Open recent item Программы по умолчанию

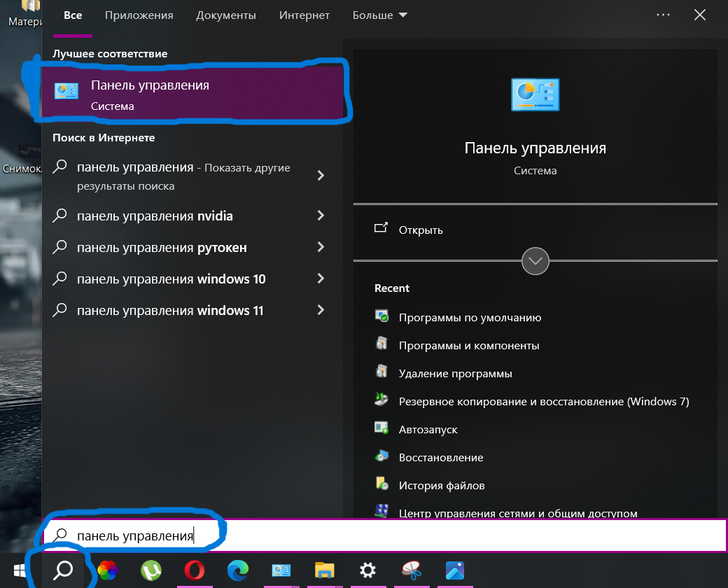pyautogui.click(x=470, y=318)
